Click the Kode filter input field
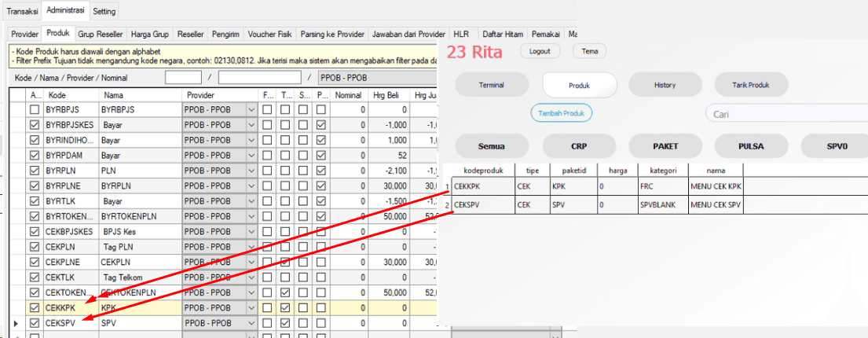This screenshot has width=868, height=338. 183,78
